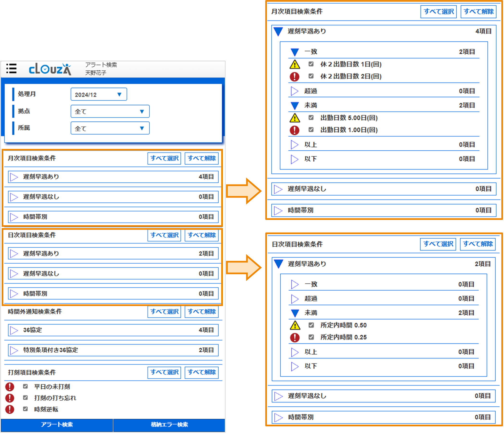Screen dimensions: 504x435
Task: Open the 拠点 dropdown
Action: [110, 111]
